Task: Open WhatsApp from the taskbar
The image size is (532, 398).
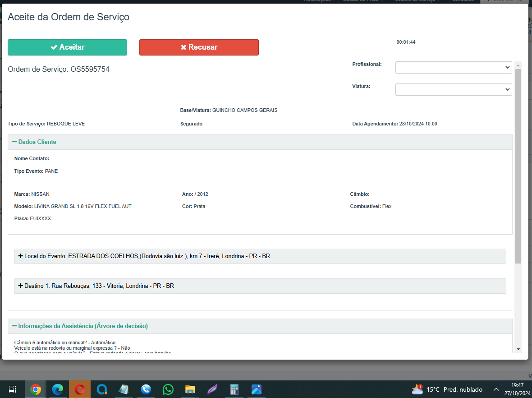Action: point(168,389)
